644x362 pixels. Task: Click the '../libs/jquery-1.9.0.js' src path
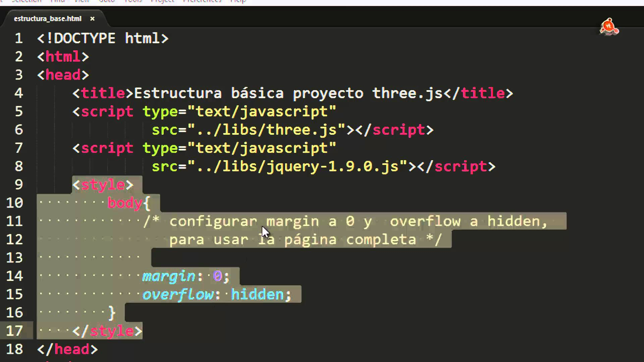coord(297,167)
